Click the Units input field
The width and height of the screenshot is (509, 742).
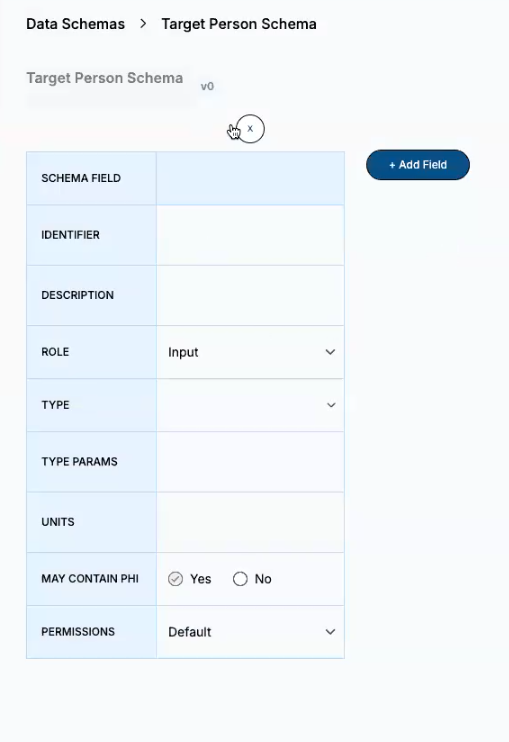[x=250, y=522]
